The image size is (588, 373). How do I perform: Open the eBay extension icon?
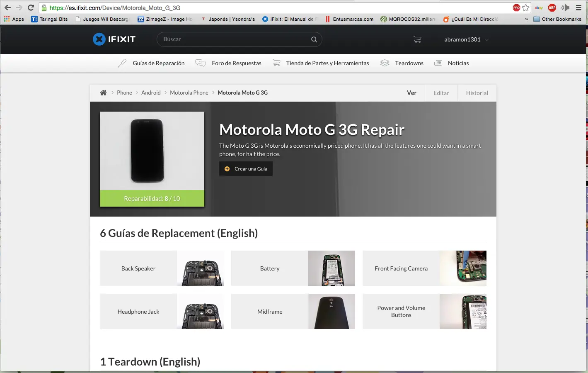tap(539, 7)
